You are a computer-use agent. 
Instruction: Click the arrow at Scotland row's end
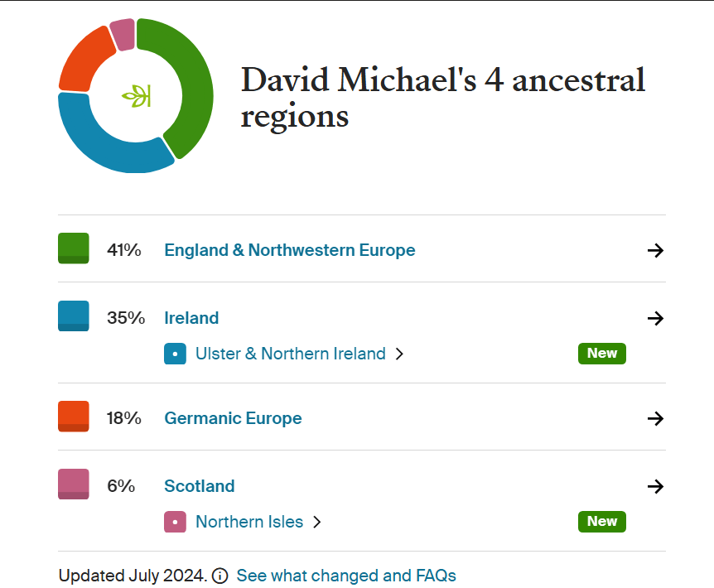[655, 486]
